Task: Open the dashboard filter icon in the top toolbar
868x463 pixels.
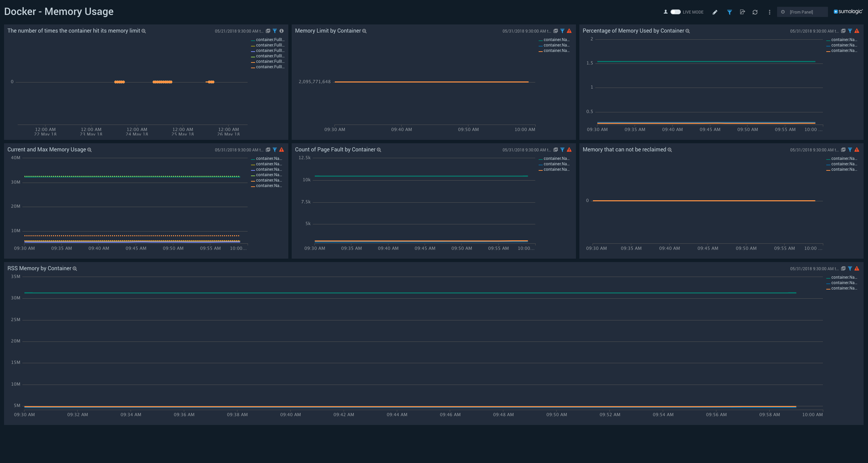Action: click(729, 12)
